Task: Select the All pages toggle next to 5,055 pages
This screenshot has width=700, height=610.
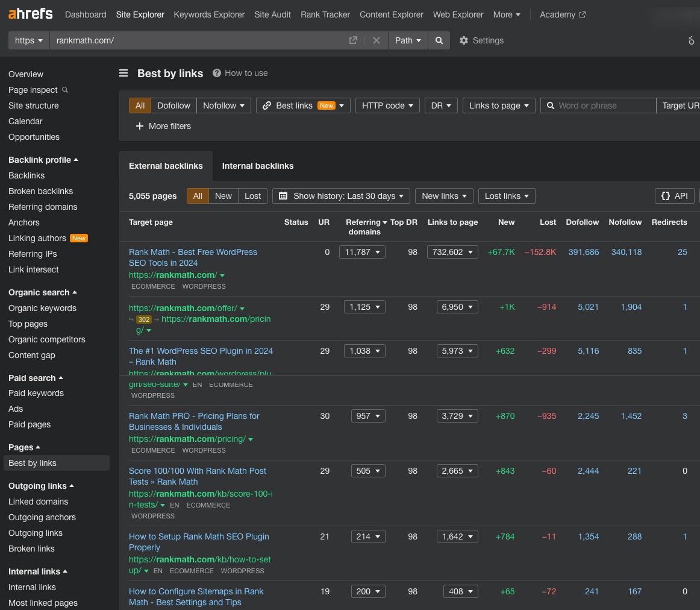Action: pyautogui.click(x=198, y=196)
